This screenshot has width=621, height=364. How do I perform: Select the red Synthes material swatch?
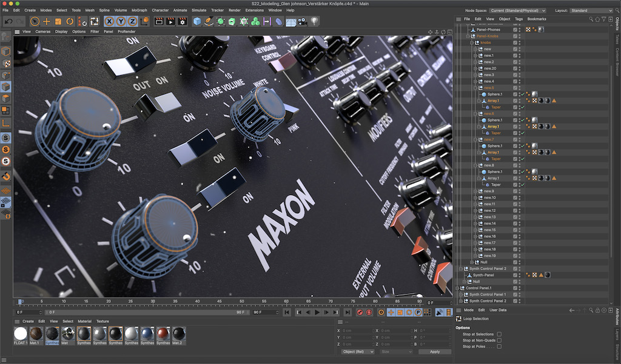coord(163,336)
